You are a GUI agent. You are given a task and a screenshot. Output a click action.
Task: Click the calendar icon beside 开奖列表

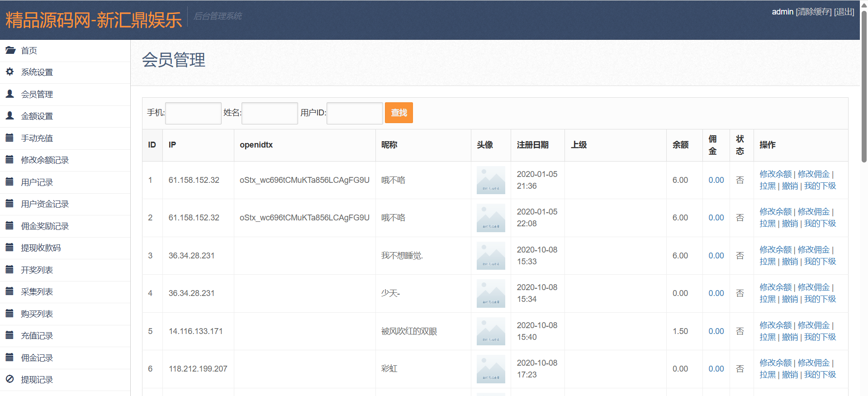(x=9, y=270)
